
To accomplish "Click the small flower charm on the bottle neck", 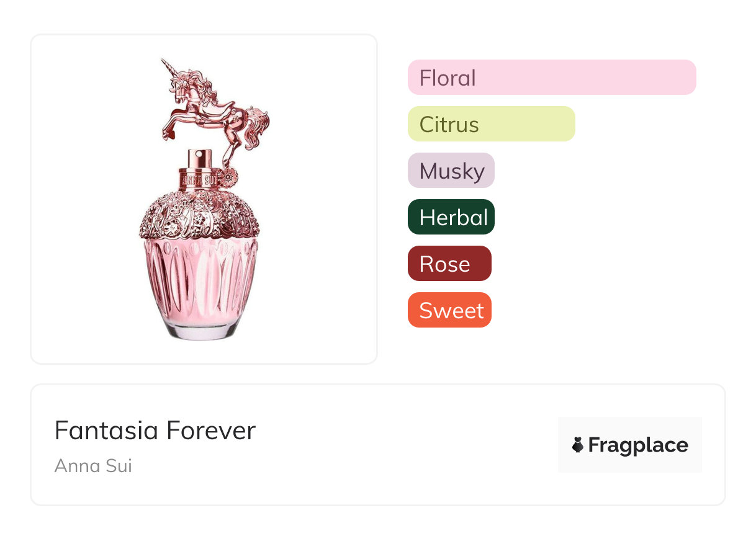I will tap(228, 177).
